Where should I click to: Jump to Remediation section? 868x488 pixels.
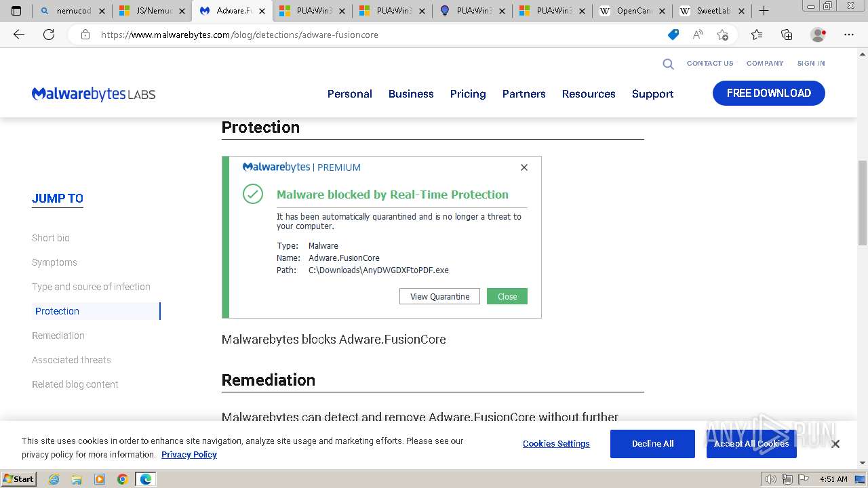(x=58, y=335)
